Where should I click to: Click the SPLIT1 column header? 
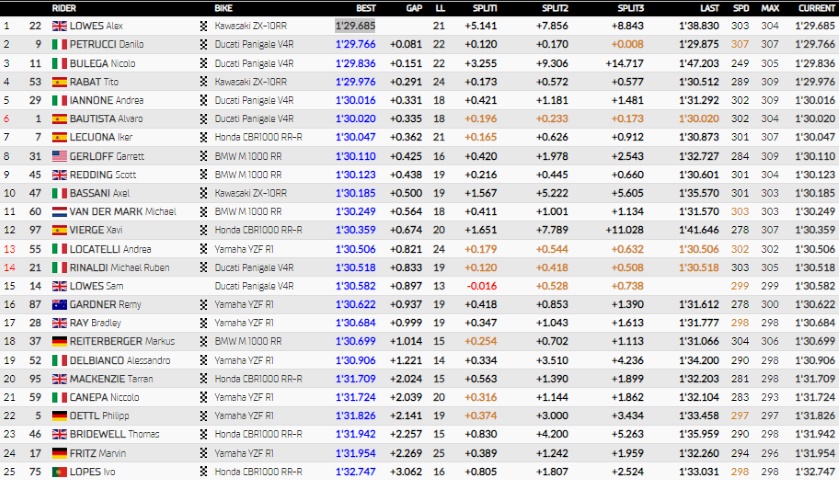[485, 8]
